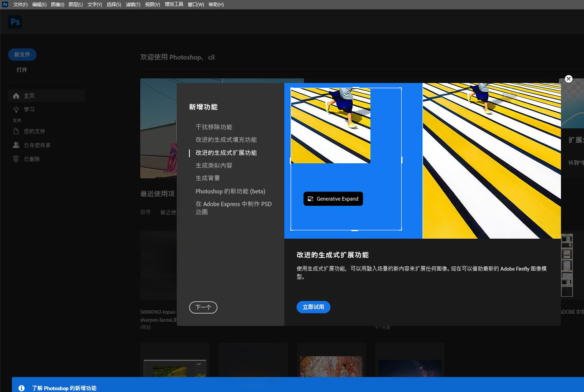Open the 帮助(H) menu
This screenshot has height=392, width=584.
[x=216, y=5]
